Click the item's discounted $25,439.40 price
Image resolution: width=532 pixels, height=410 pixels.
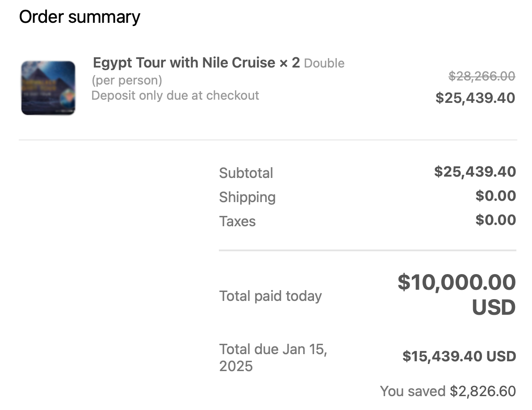click(475, 98)
